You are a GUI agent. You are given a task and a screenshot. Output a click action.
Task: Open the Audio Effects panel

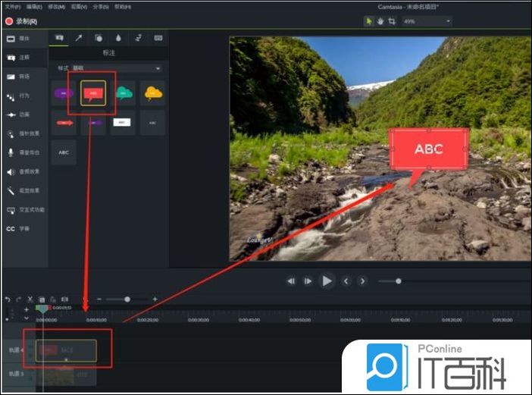pyautogui.click(x=24, y=171)
